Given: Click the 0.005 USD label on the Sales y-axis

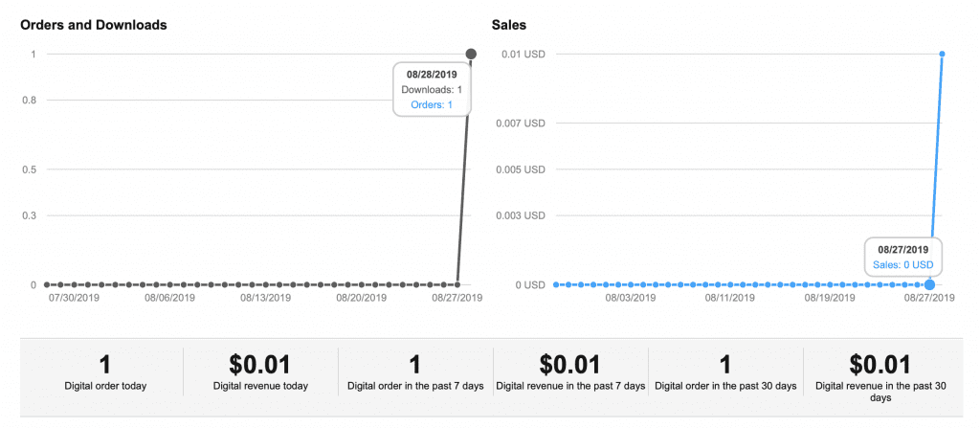Looking at the screenshot, I should pyautogui.click(x=522, y=169).
